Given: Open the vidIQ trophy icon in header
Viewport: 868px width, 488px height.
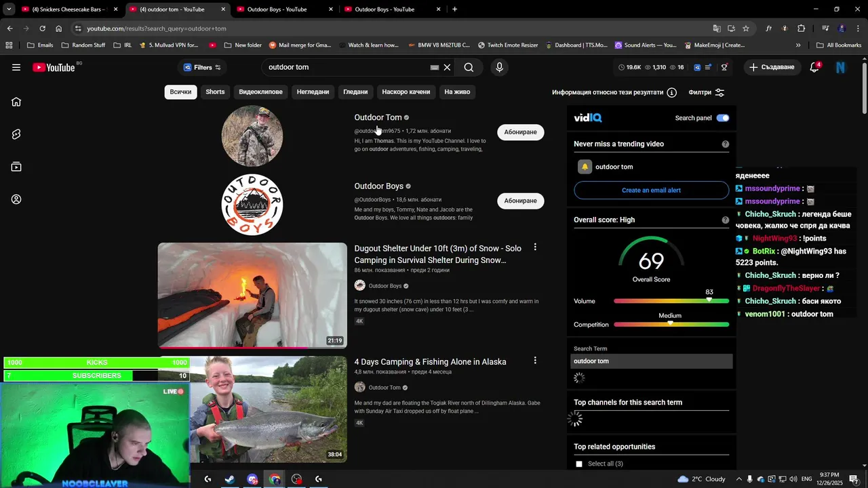Looking at the screenshot, I should coord(724,67).
